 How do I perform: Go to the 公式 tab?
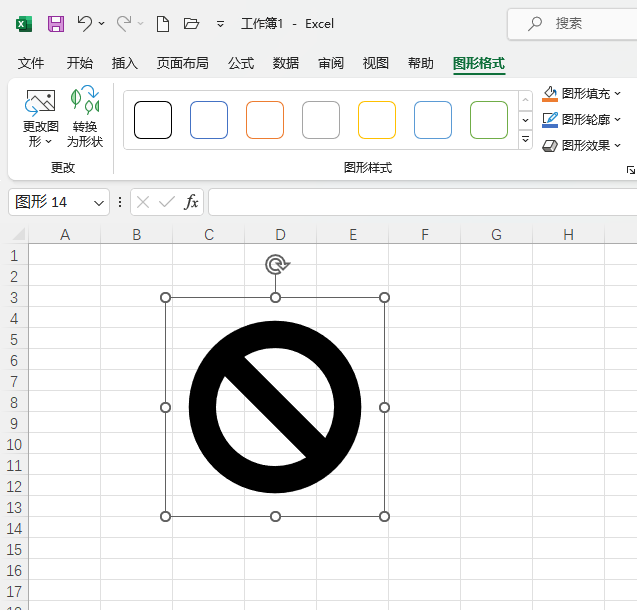241,63
